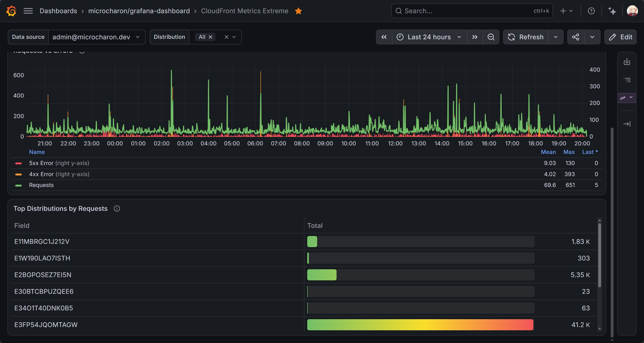Image resolution: width=644 pixels, height=343 pixels.
Task: Open the help question mark menu
Action: click(x=591, y=11)
